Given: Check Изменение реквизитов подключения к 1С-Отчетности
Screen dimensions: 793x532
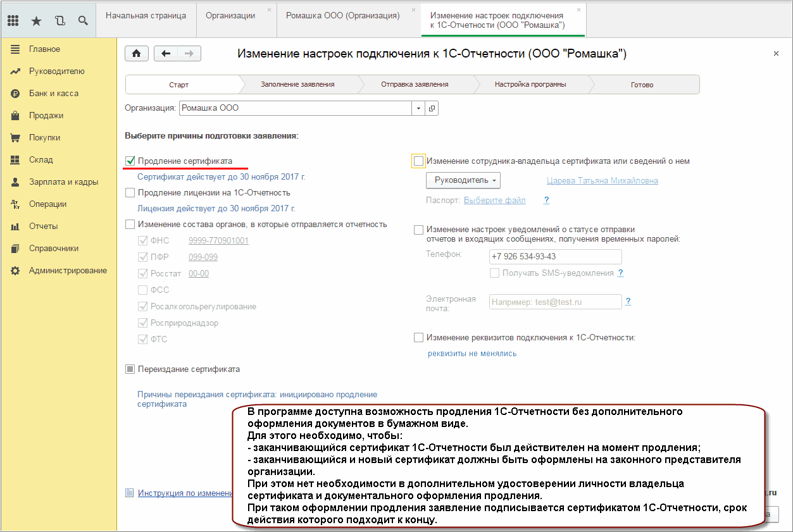Looking at the screenshot, I should [418, 337].
